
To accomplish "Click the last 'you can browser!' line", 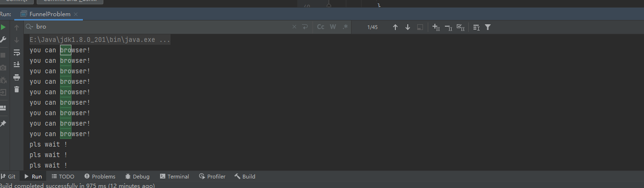I will [60, 134].
